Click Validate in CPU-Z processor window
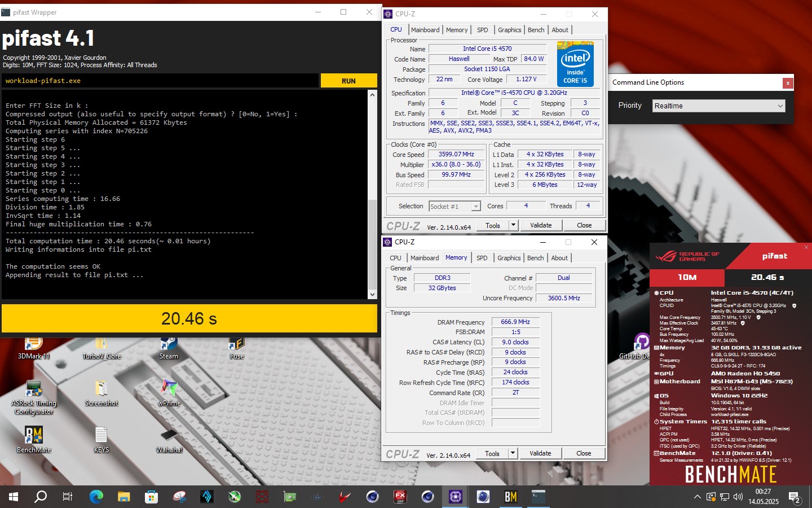Screen dimensions: 812x508 pyautogui.click(x=541, y=225)
